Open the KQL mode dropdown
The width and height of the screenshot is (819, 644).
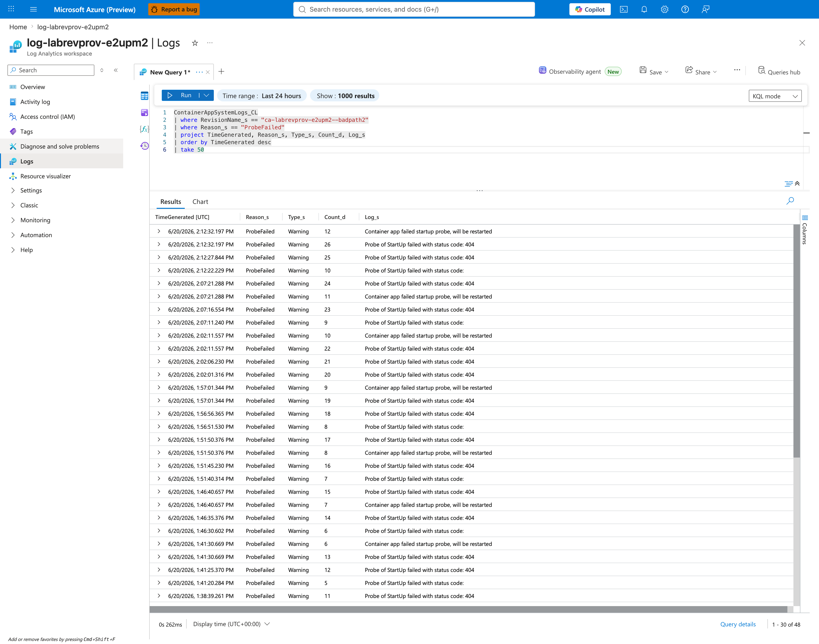point(775,96)
